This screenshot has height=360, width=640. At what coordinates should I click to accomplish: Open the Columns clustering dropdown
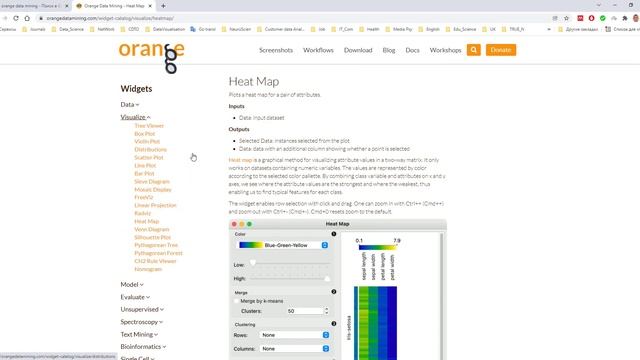pyautogui.click(x=294, y=349)
